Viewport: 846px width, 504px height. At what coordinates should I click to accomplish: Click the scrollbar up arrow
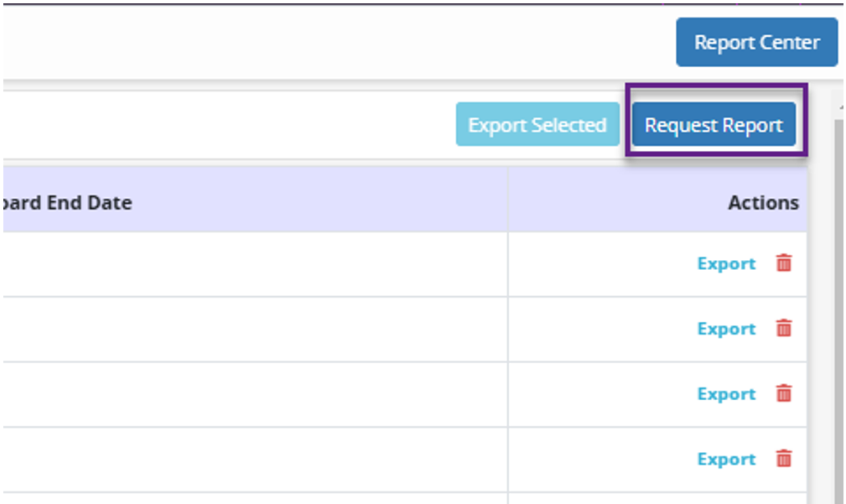(839, 107)
